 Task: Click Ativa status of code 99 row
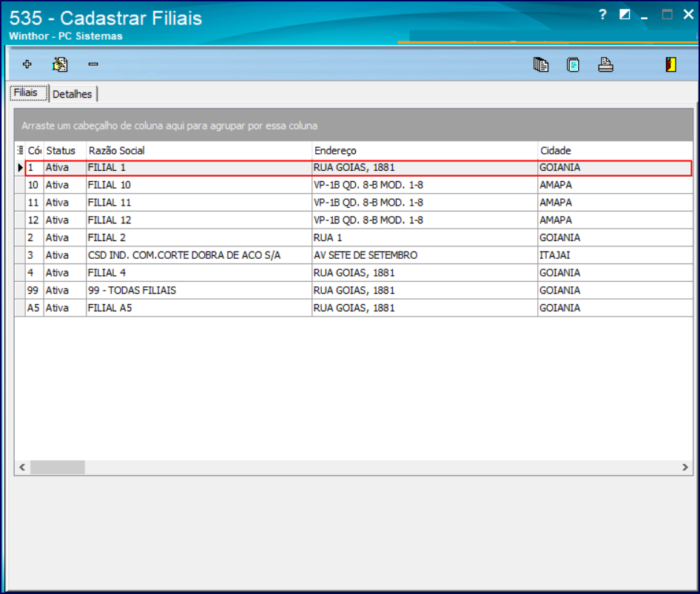(64, 290)
